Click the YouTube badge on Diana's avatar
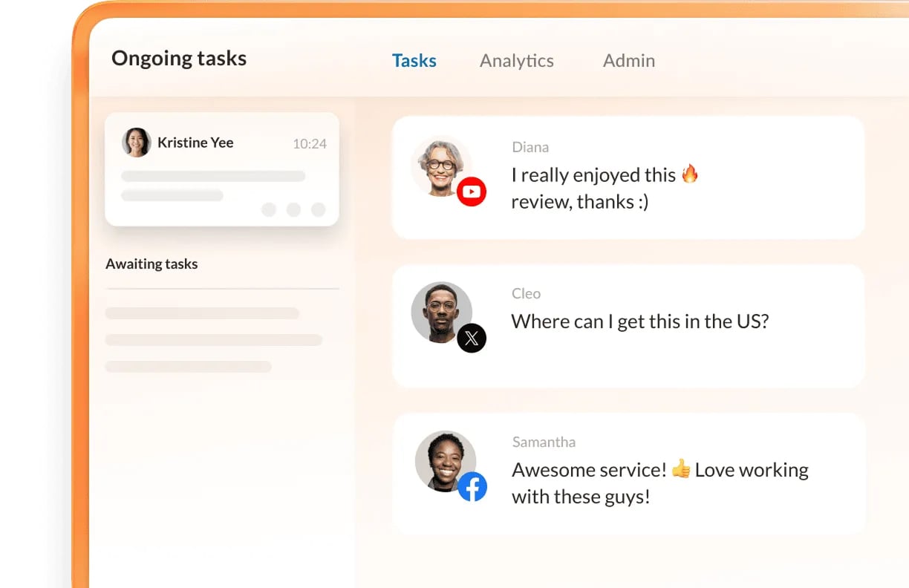909x588 pixels. point(472,192)
